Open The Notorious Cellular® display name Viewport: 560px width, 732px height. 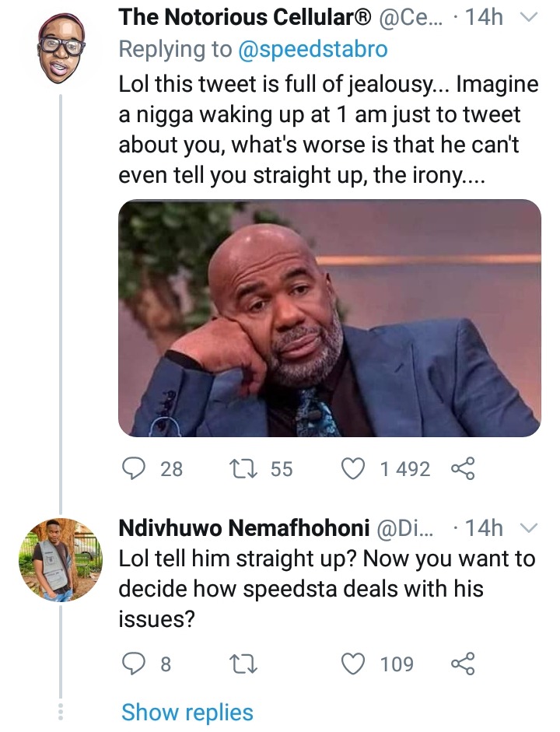point(246,18)
